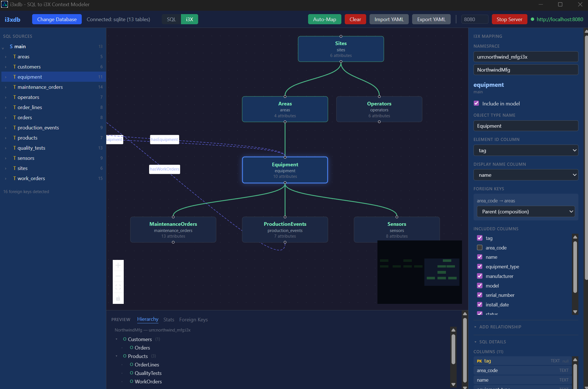Expand the maintenance_orders table in SQL Sources

pos(6,87)
